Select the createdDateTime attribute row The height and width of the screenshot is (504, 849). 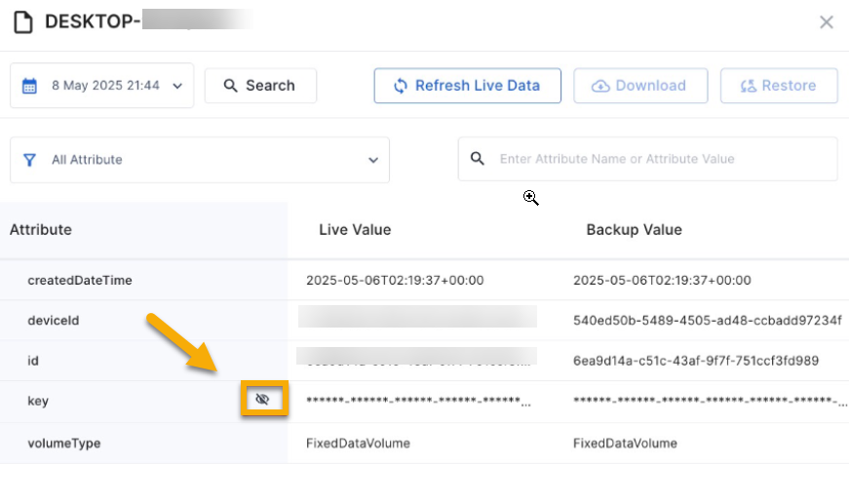pos(80,280)
